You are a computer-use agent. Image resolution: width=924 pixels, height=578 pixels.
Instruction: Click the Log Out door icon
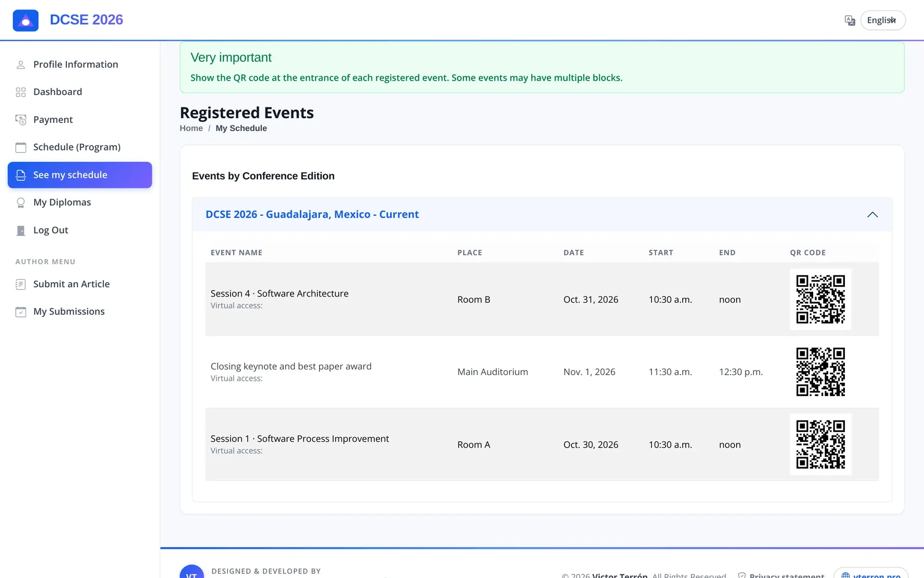click(21, 230)
